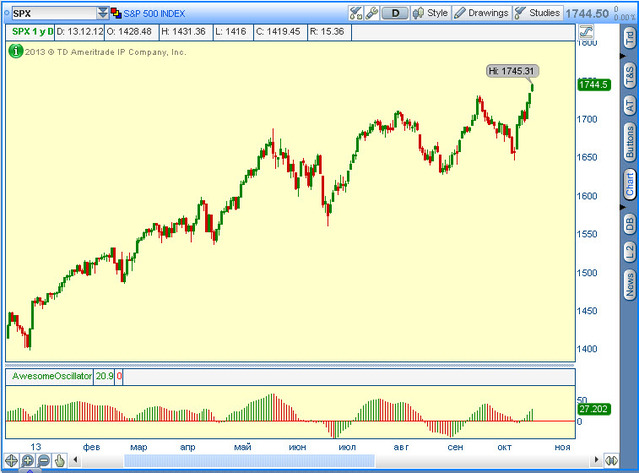Click the green 1744.5 price label
The height and width of the screenshot is (473, 639).
pos(594,85)
